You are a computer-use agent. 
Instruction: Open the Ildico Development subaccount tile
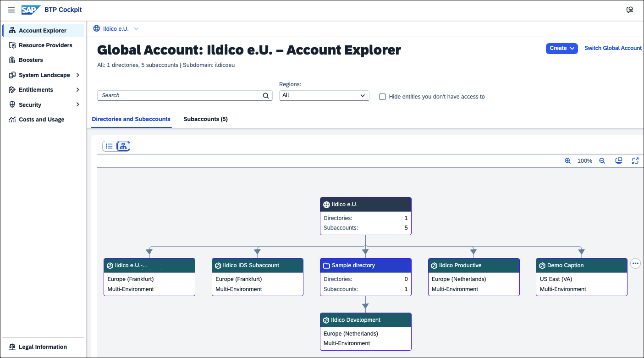[366, 331]
